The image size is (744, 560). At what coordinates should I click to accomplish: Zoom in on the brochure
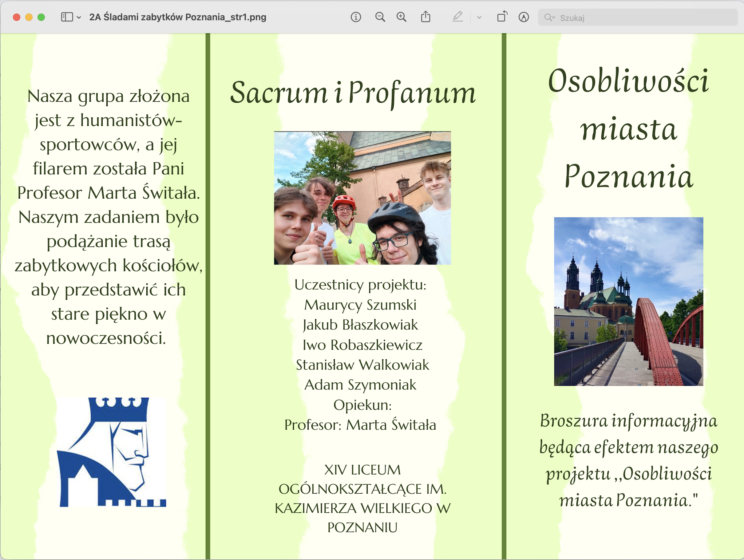(x=401, y=17)
